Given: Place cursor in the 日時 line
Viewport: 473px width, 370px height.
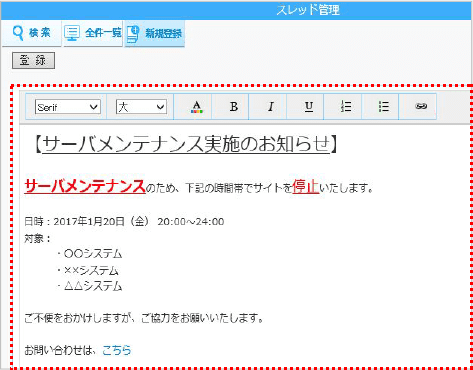Looking at the screenshot, I should 124,221.
